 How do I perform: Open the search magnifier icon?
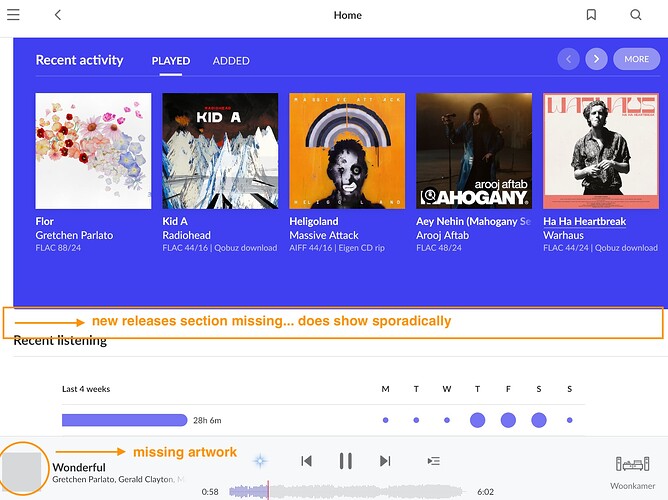click(x=636, y=15)
